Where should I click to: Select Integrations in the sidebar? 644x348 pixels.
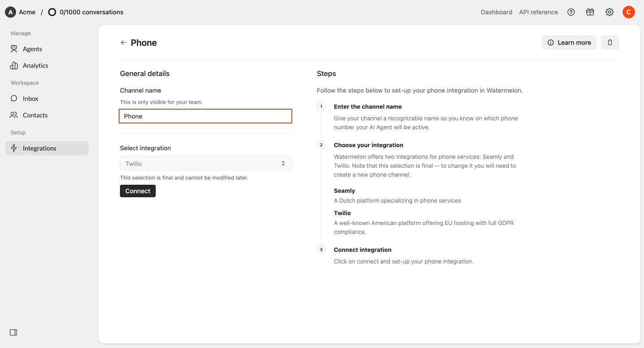coord(47,148)
